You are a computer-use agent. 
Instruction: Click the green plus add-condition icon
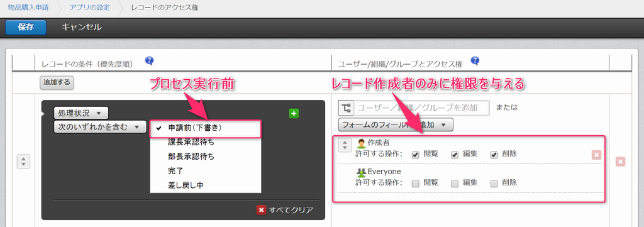294,114
